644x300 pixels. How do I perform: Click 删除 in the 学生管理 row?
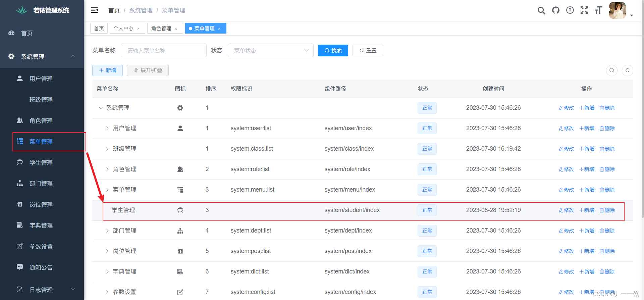pyautogui.click(x=607, y=210)
